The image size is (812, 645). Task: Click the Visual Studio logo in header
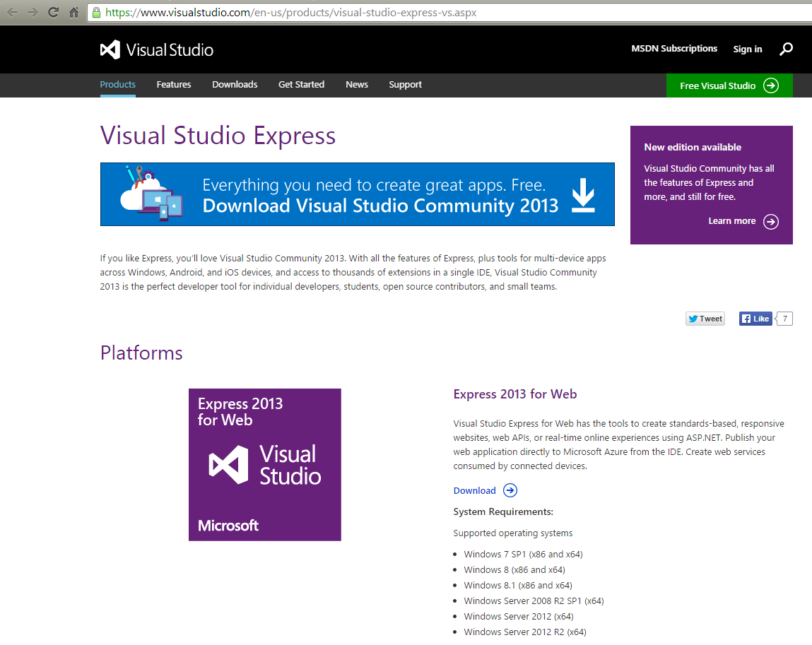(x=157, y=49)
